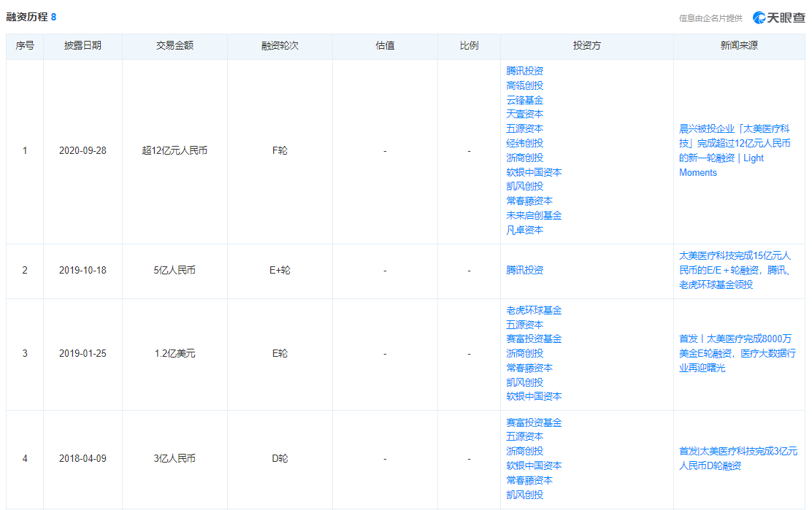Click the 天眼查 logo icon
Image resolution: width=812 pixels, height=510 pixels.
[760, 18]
